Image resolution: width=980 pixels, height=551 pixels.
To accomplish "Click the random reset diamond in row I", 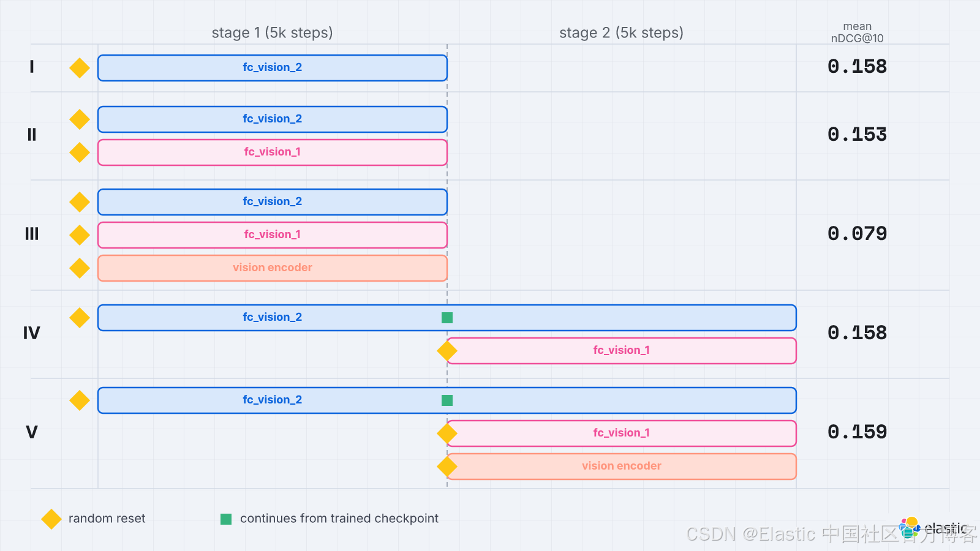I will click(x=80, y=68).
